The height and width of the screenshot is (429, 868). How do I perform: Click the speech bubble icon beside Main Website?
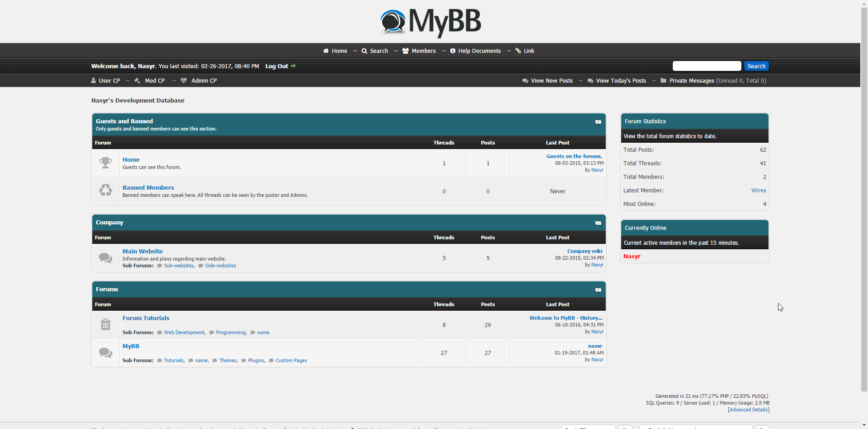[x=105, y=258]
